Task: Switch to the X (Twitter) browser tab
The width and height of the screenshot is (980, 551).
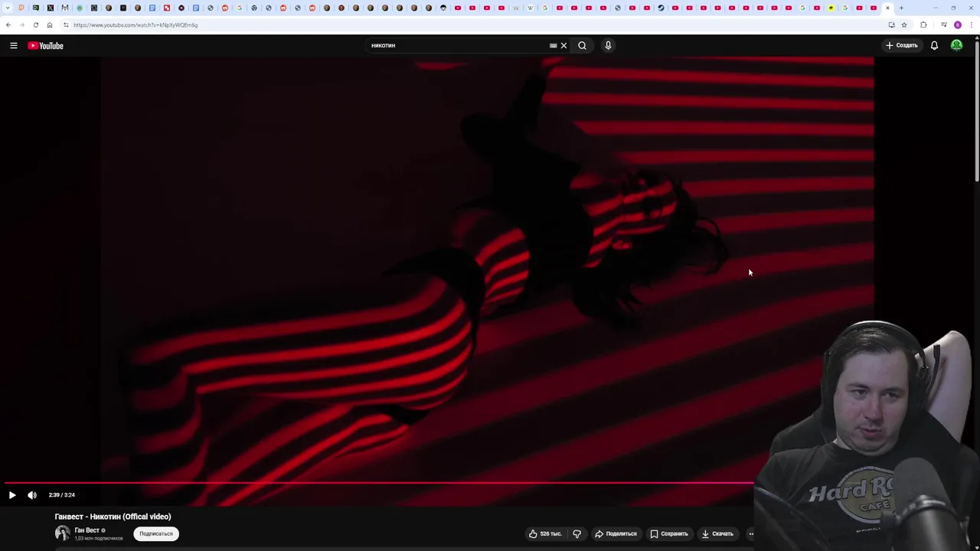Action: pos(51,8)
